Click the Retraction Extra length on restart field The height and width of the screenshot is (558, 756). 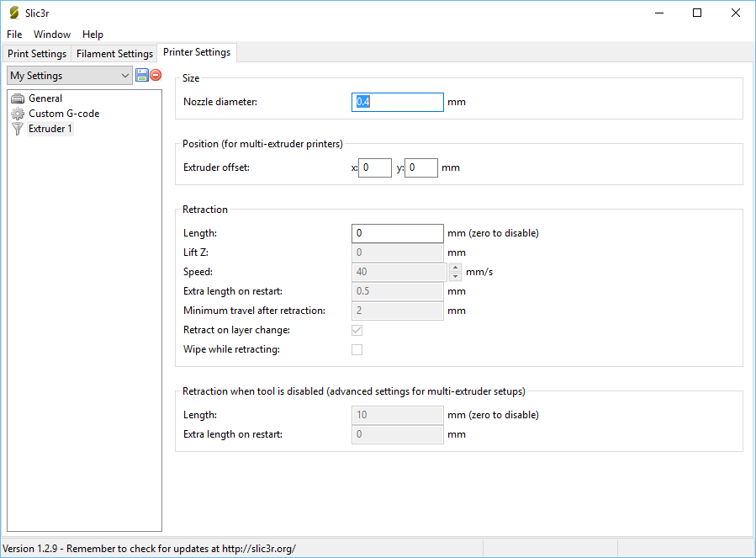397,291
